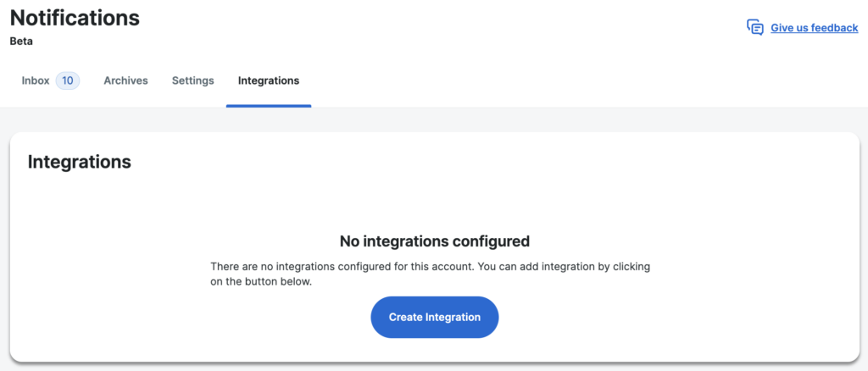Click empty card area left of Create Integration

[212, 318]
